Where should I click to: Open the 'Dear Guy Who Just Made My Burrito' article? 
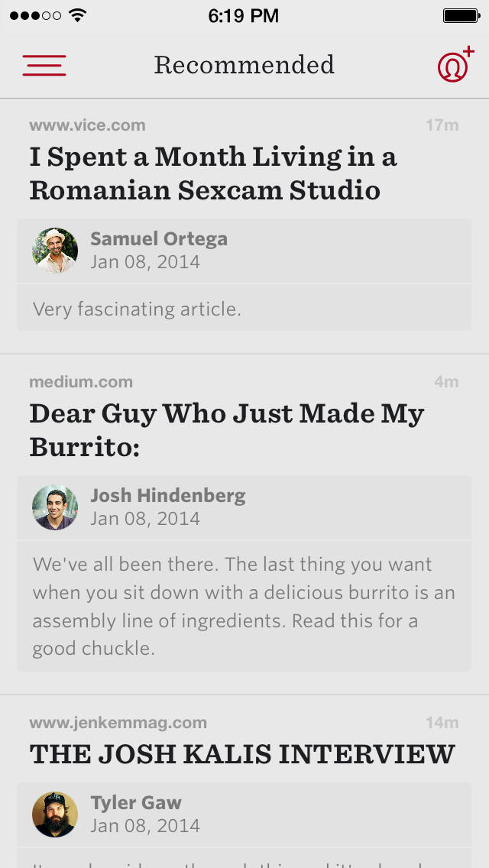[x=226, y=430]
